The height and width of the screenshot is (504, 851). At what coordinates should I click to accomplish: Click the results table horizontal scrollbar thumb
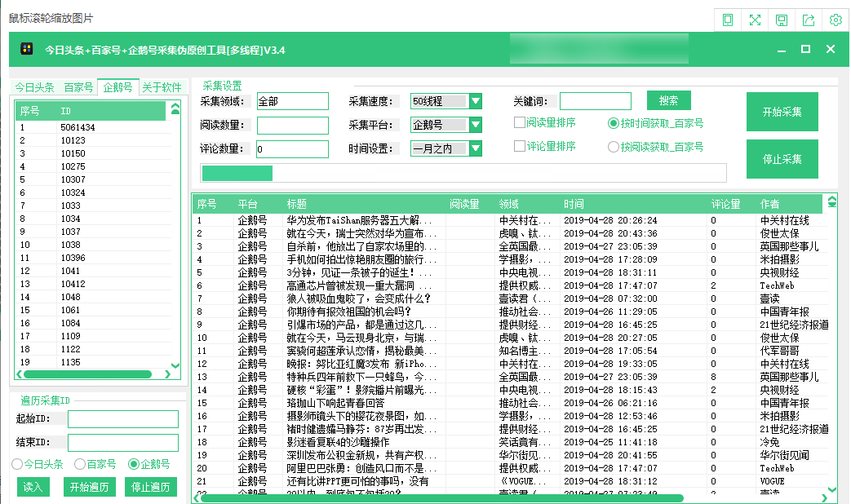click(441, 498)
